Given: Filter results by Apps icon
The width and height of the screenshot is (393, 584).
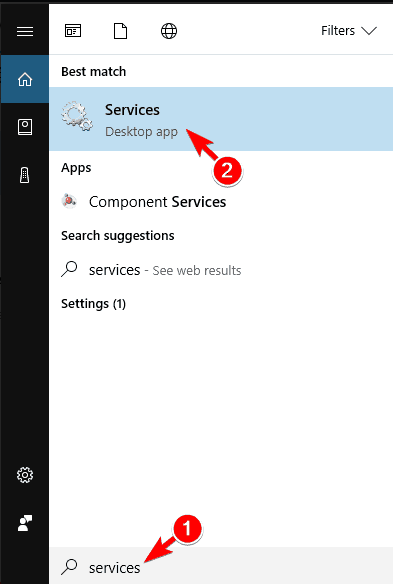Looking at the screenshot, I should pyautogui.click(x=73, y=31).
